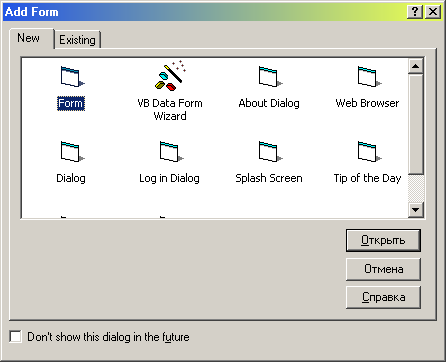
Task: Choose the Log in Dialog icon
Action: (x=171, y=151)
